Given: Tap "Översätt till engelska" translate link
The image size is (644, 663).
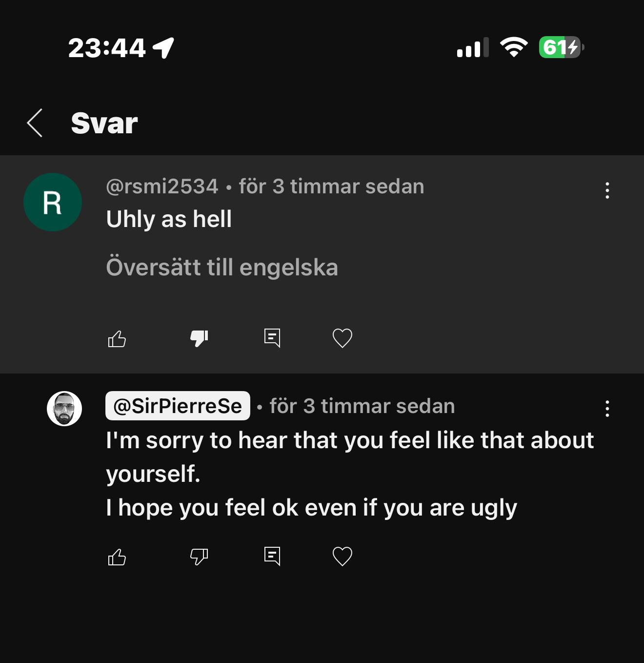Looking at the screenshot, I should click(x=222, y=268).
